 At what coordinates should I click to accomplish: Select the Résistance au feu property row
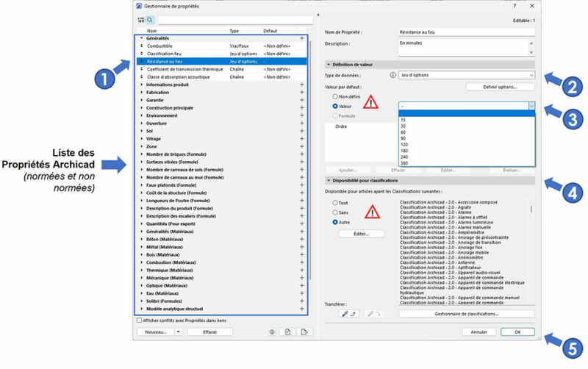[x=222, y=62]
